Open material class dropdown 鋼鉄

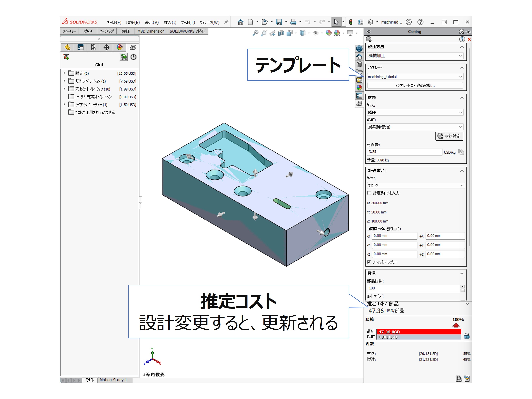click(x=415, y=113)
